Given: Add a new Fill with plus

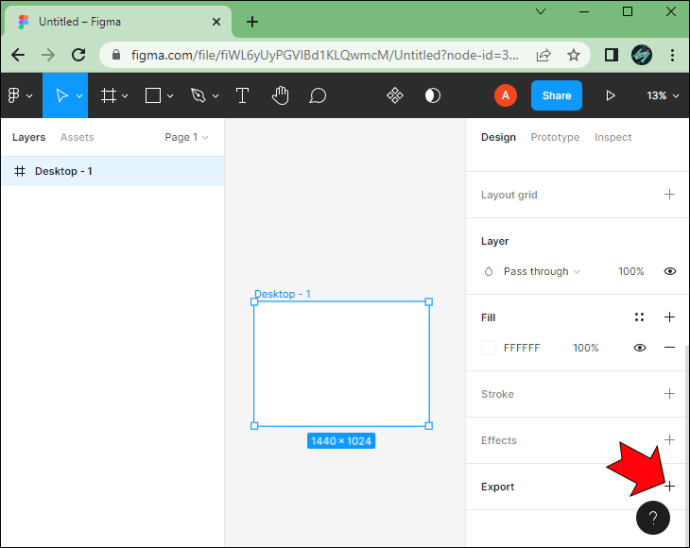Looking at the screenshot, I should point(669,317).
